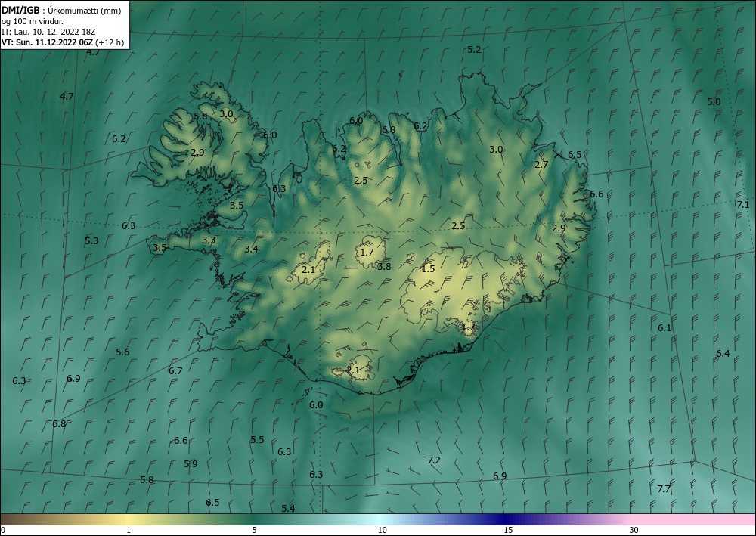The width and height of the screenshot is (756, 536).
Task: Click the initial time "IT: Lau. 10. 12. 2022 18Z"
Action: pyautogui.click(x=48, y=32)
